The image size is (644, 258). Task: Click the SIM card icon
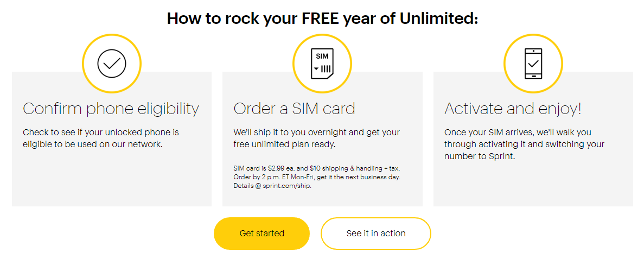[322, 64]
